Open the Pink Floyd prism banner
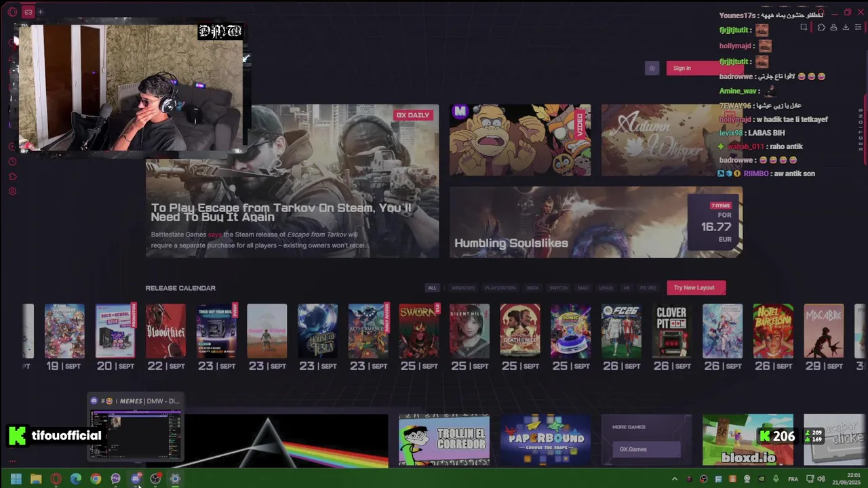The image size is (868, 488). 286,441
